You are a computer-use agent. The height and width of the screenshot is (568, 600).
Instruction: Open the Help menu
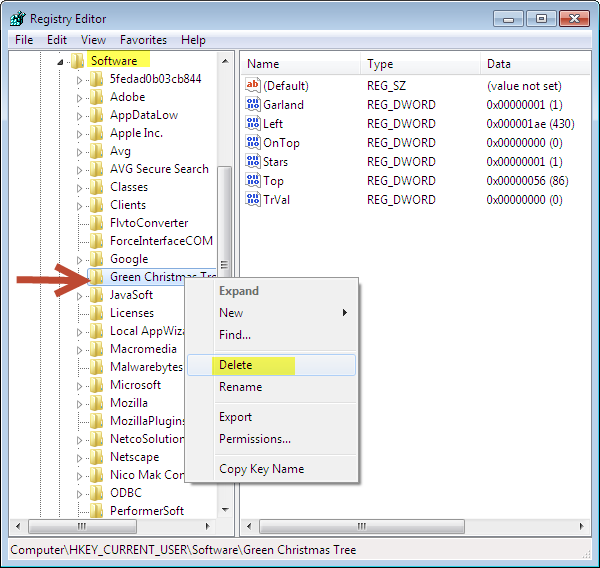click(x=193, y=40)
